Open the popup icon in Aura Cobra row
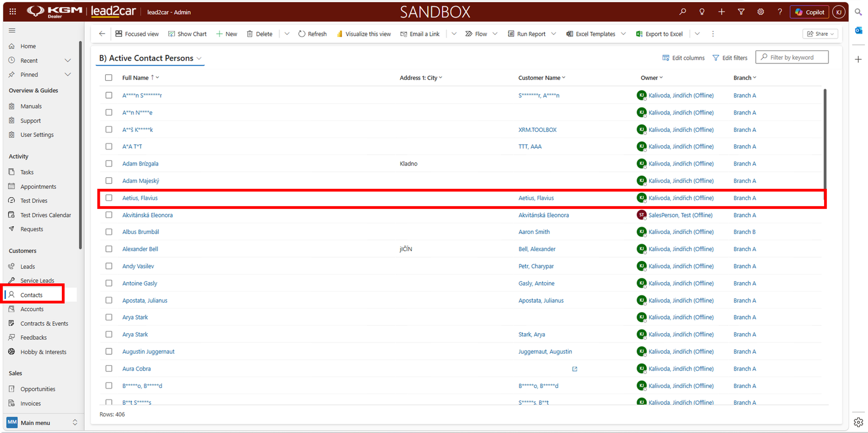Viewport: 868px width, 433px height. point(575,369)
